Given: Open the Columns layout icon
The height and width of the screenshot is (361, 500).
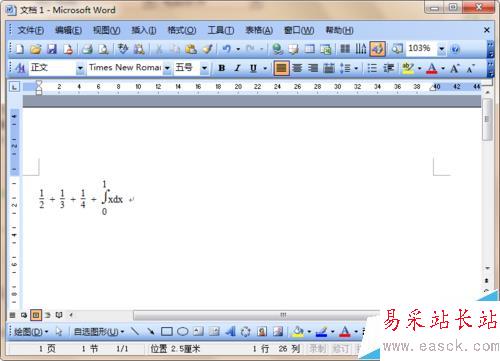Looking at the screenshot, I should [x=345, y=49].
